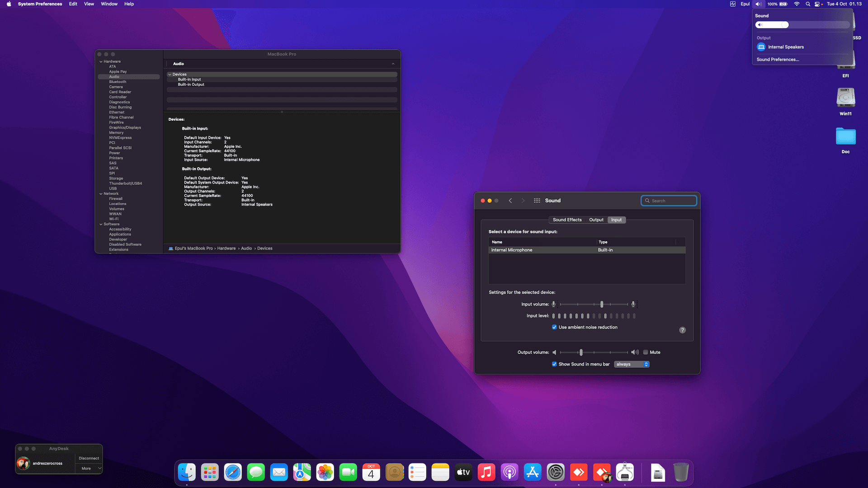
Task: Launch Safari from the Dock
Action: (233, 472)
